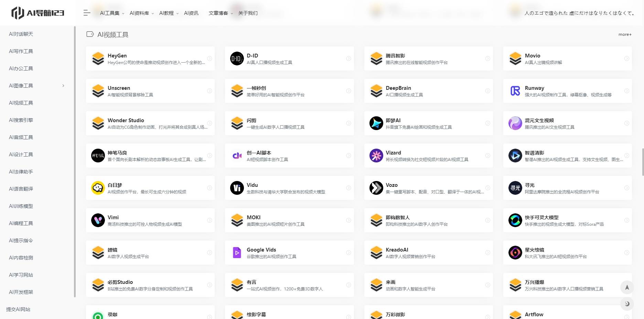Click the 录咖 green logo icon
Screen dimensions: 644x319
pyautogui.click(x=98, y=315)
